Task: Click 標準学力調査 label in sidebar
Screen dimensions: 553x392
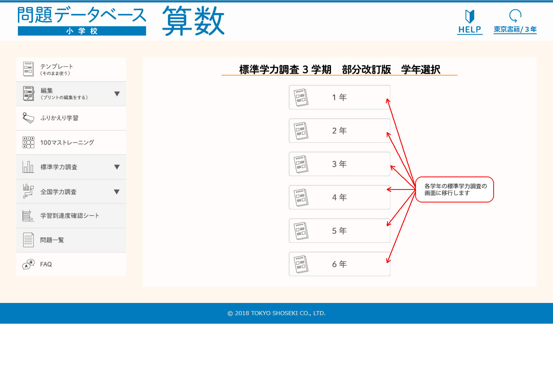Action: [x=59, y=167]
